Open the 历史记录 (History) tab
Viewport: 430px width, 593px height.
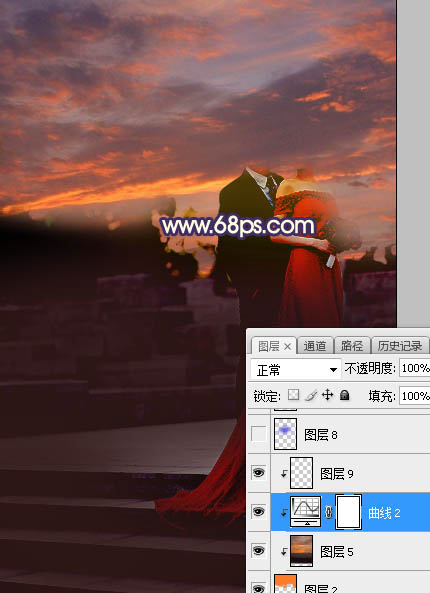click(400, 346)
